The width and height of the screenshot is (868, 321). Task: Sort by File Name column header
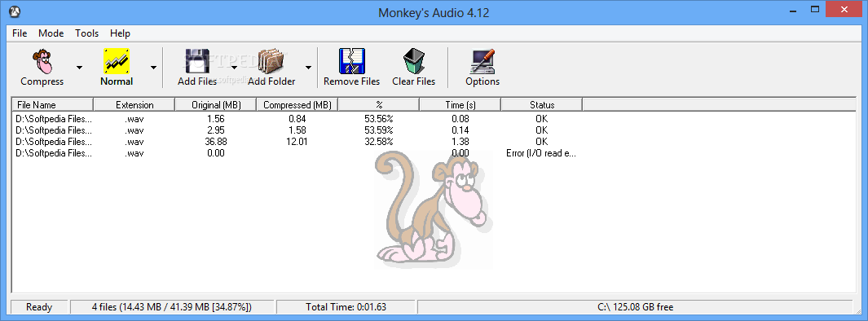point(53,104)
